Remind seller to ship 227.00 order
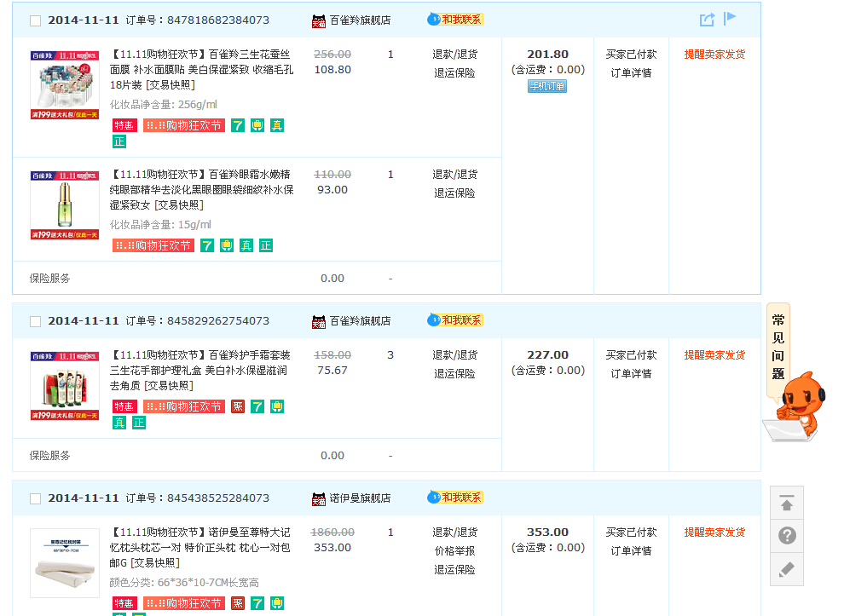Screen dimensions: 844x616 coord(714,355)
